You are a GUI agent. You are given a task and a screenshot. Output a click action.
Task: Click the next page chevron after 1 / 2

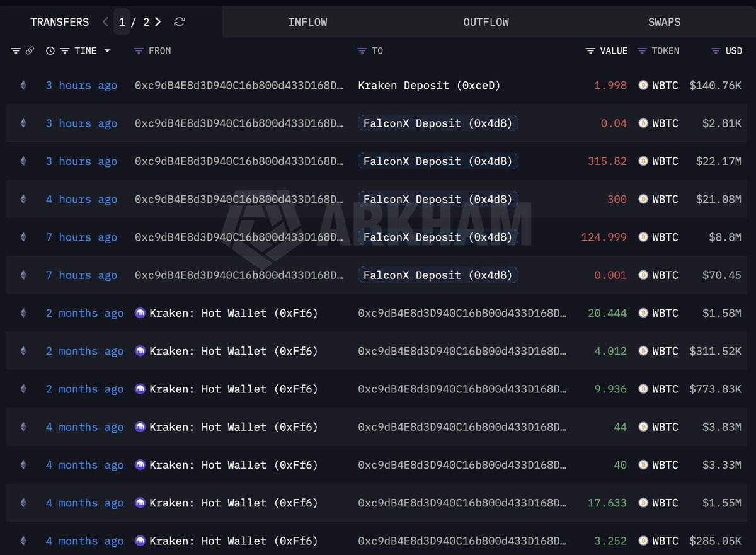pos(157,21)
